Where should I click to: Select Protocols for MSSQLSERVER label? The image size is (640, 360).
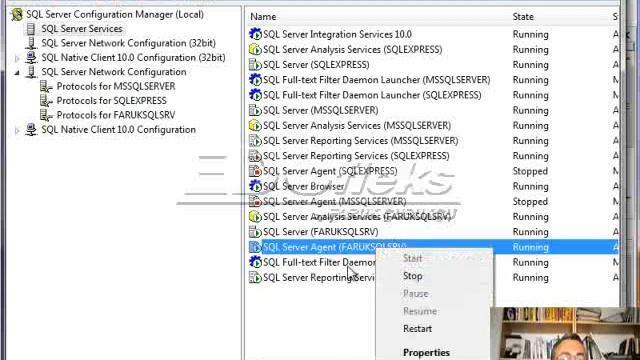(x=116, y=87)
